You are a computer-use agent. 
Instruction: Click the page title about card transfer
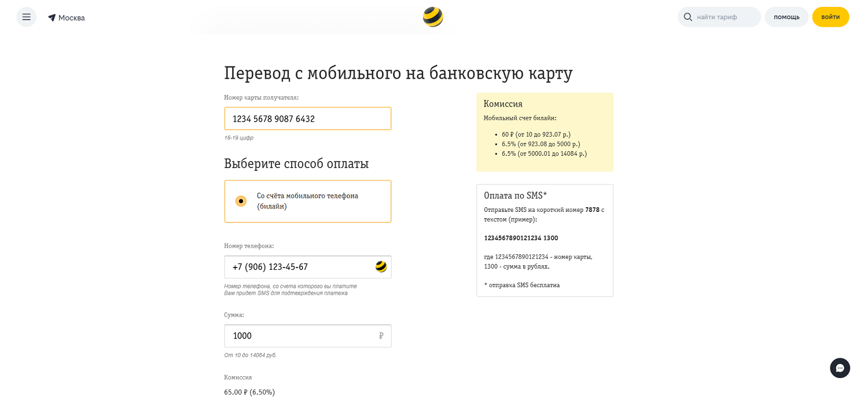(x=398, y=73)
